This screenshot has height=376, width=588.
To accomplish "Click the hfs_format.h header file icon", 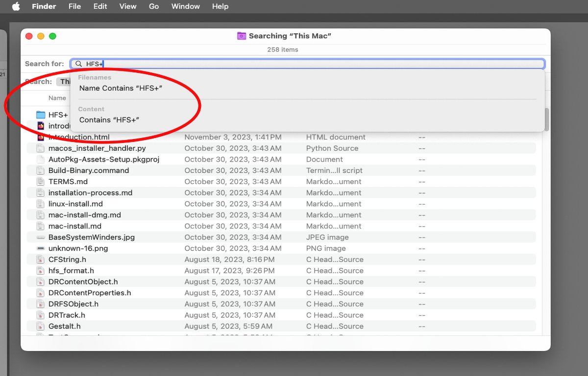I will click(41, 271).
